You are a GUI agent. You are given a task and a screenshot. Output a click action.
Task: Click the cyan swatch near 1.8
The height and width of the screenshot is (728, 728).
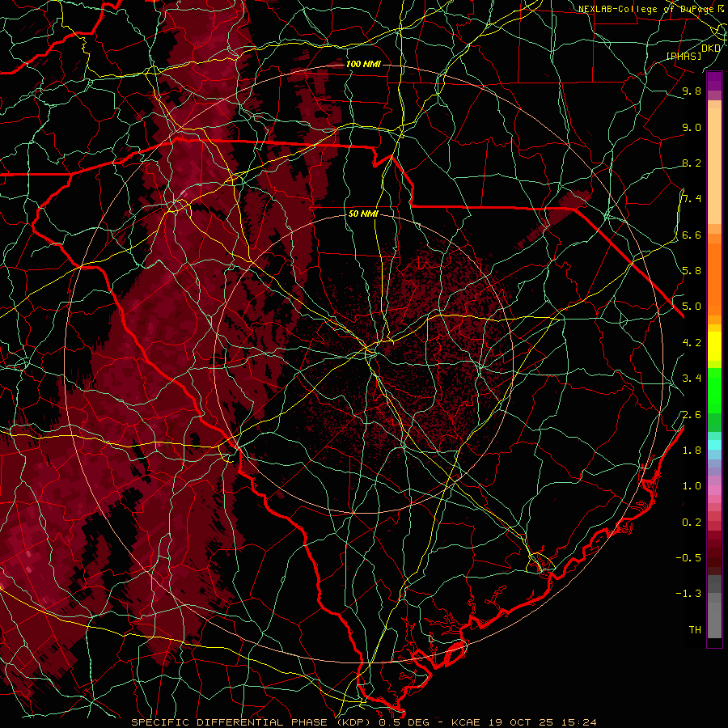(x=714, y=445)
